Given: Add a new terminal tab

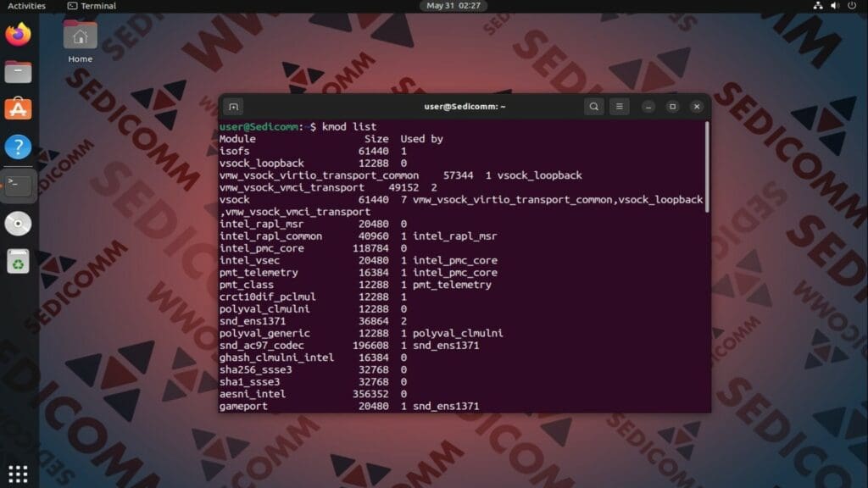Looking at the screenshot, I should tap(234, 107).
